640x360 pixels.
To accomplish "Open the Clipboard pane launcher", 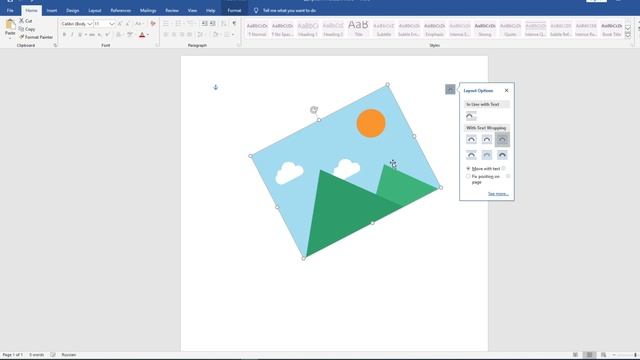I will (55, 45).
